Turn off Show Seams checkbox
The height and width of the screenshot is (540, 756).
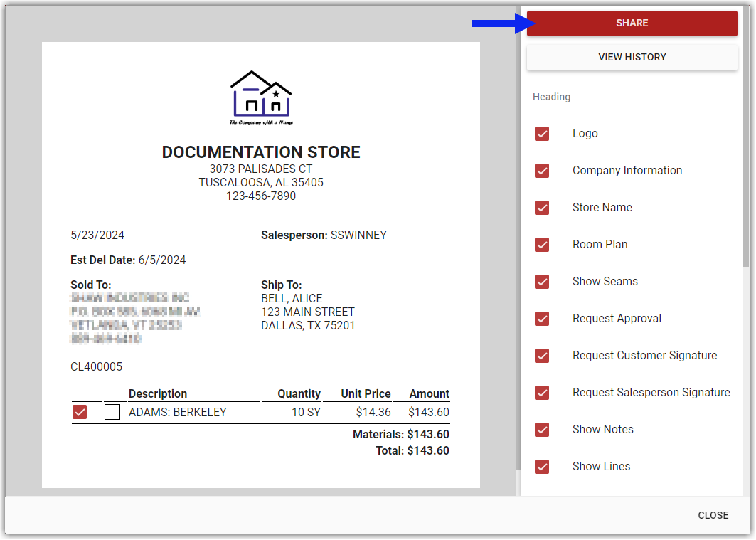542,282
